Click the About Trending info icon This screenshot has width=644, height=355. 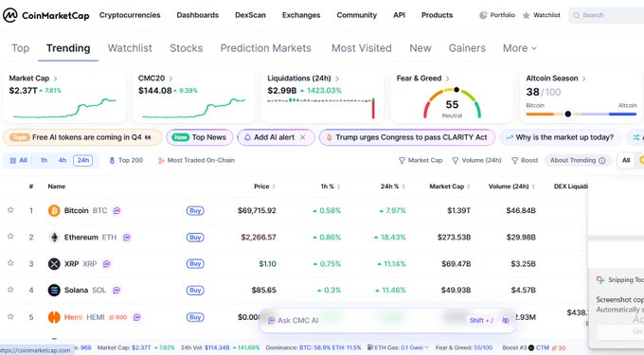point(602,161)
